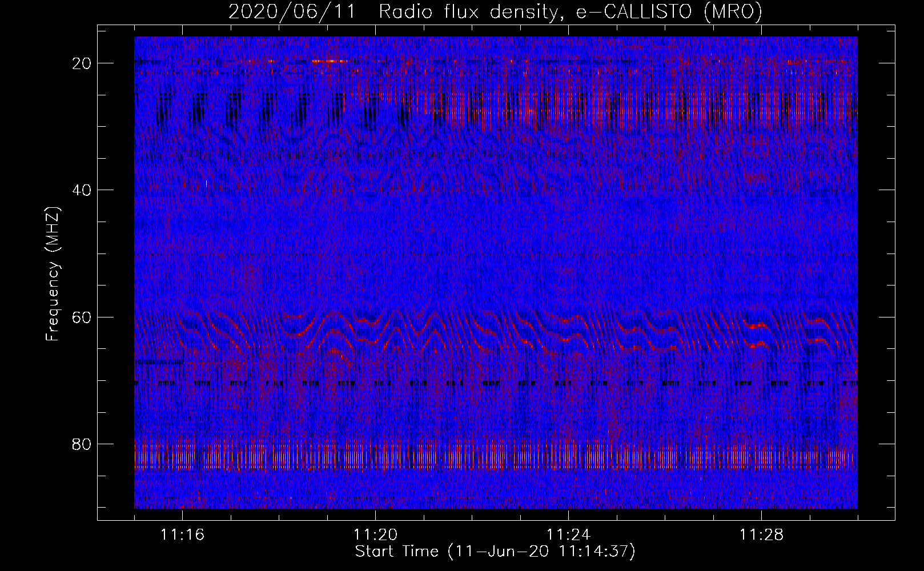Screen dimensions: 924x571
Task: Click the plot title '2020/06/11 Radio flux density, e-CALLISTO (MRO)'
Action: pyautogui.click(x=495, y=12)
